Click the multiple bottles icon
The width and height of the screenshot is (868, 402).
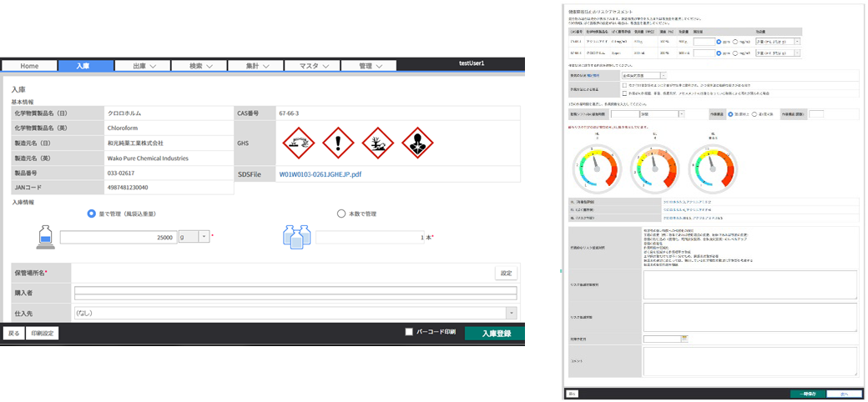click(x=297, y=238)
